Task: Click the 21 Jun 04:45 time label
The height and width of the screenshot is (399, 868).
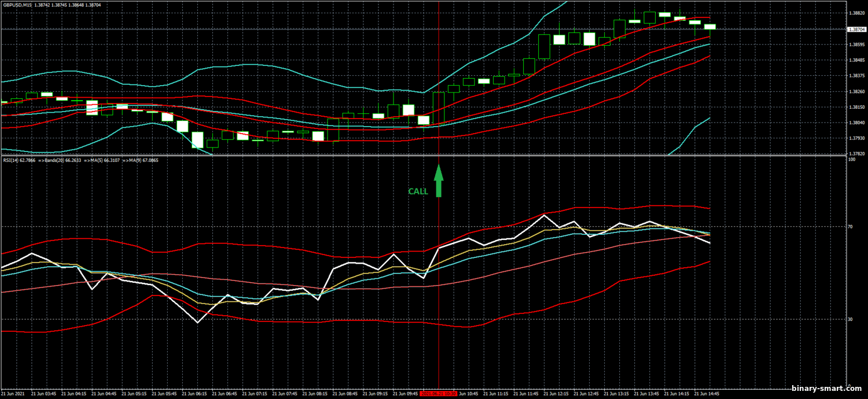Action: [104, 394]
